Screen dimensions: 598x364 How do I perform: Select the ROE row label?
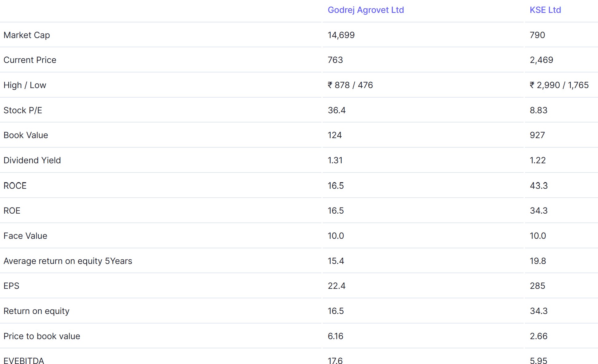click(x=12, y=211)
